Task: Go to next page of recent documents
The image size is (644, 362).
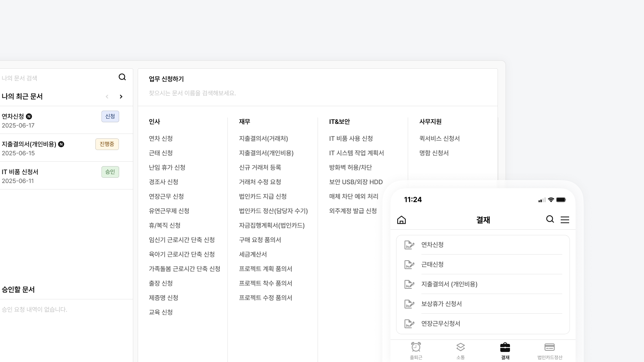Action: [121, 97]
